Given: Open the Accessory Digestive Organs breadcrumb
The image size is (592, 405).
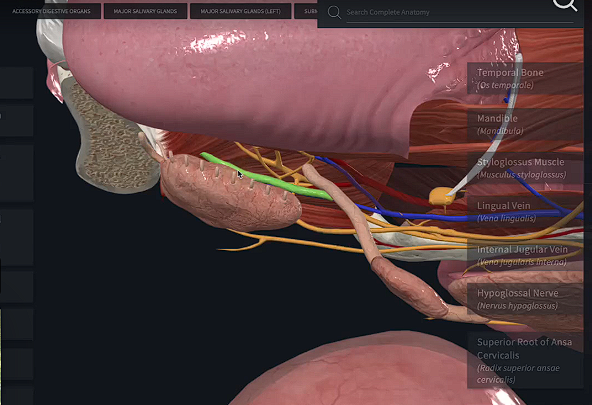Looking at the screenshot, I should [x=51, y=11].
